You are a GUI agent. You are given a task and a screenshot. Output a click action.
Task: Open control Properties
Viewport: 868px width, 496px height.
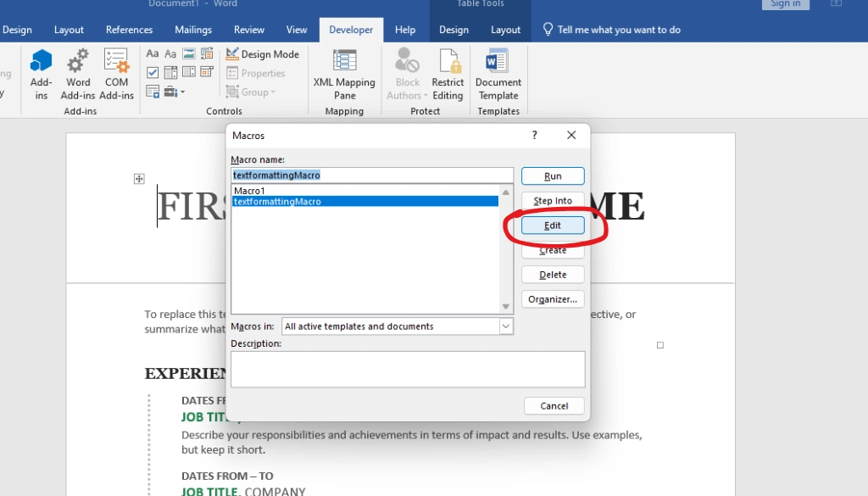pos(255,73)
